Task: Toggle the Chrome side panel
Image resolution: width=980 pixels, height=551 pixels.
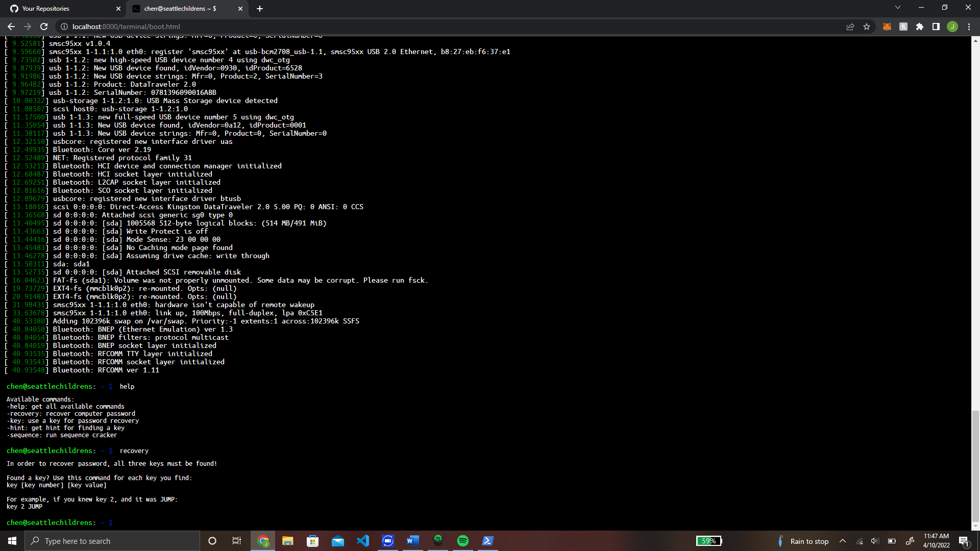Action: click(x=936, y=27)
